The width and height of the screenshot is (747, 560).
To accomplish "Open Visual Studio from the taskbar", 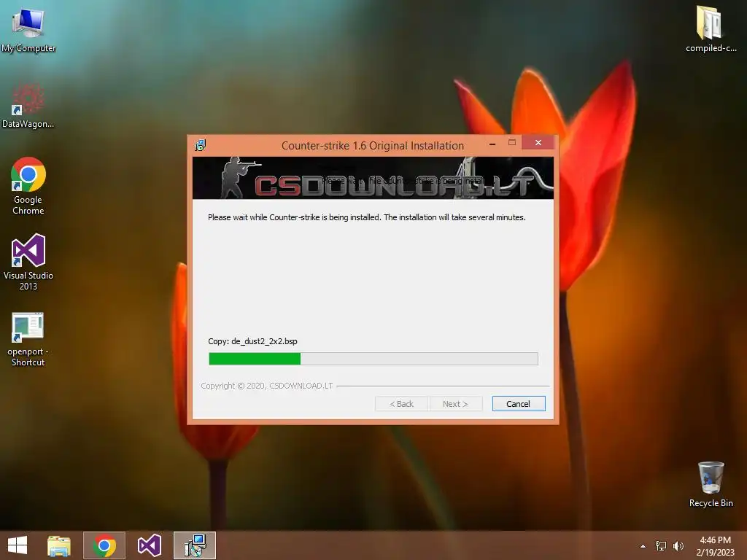I will pyautogui.click(x=149, y=545).
